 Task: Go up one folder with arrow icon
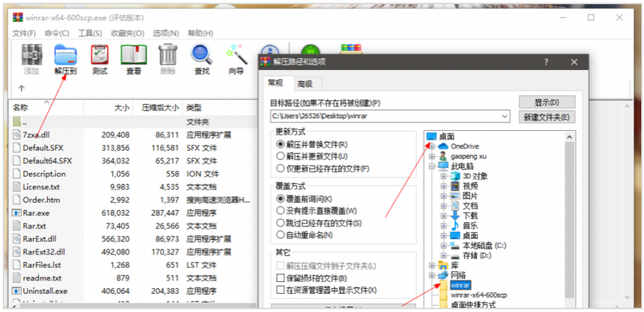click(x=22, y=88)
